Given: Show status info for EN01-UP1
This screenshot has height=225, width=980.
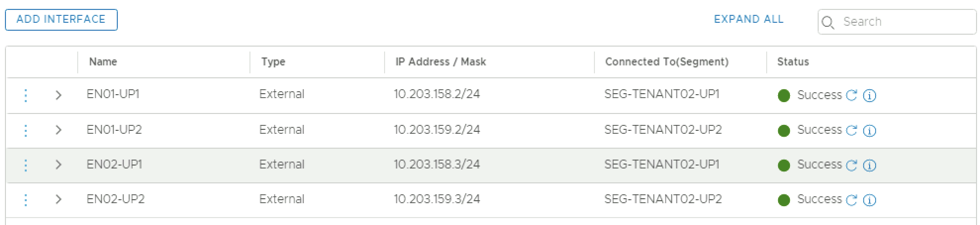Looking at the screenshot, I should pyautogui.click(x=869, y=96).
